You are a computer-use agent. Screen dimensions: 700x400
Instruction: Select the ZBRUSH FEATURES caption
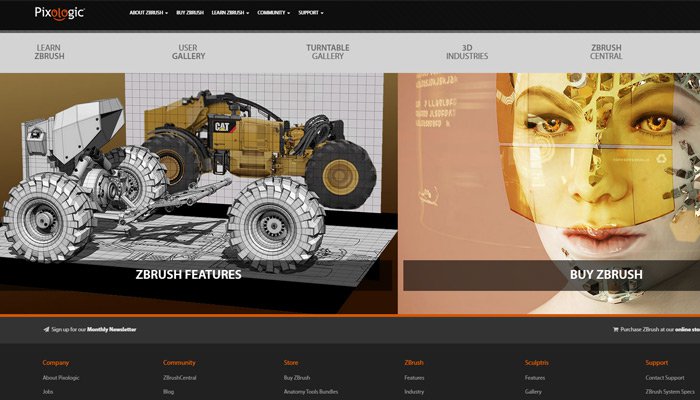[x=188, y=274]
